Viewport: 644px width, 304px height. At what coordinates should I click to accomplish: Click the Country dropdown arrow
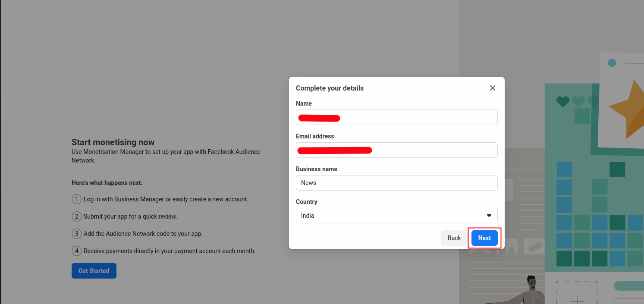[x=489, y=216]
